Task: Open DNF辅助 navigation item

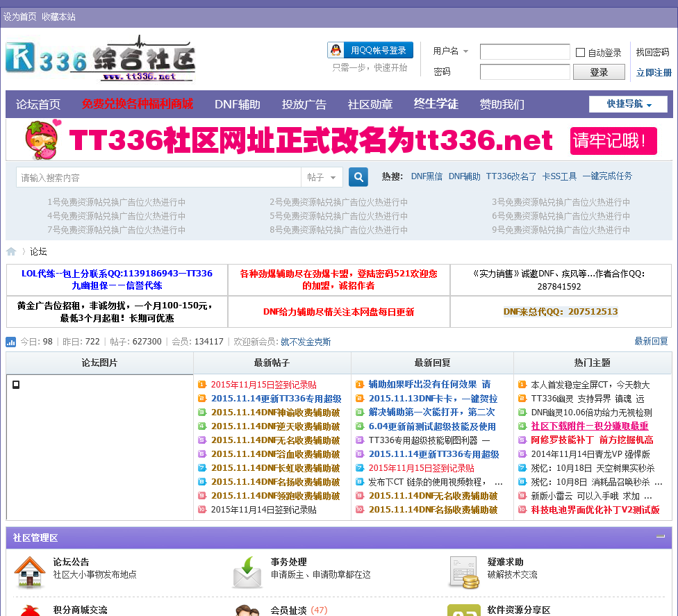Action: pos(238,104)
